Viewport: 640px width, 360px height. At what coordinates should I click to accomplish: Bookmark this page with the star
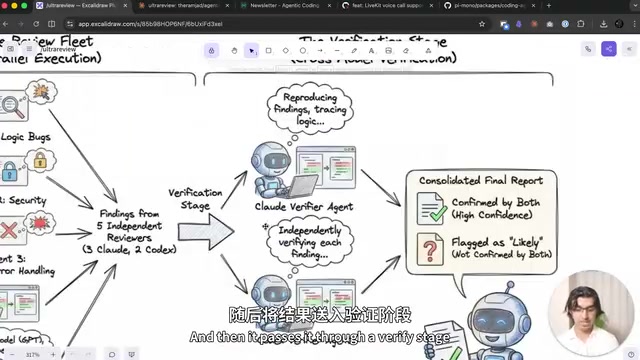pos(482,24)
